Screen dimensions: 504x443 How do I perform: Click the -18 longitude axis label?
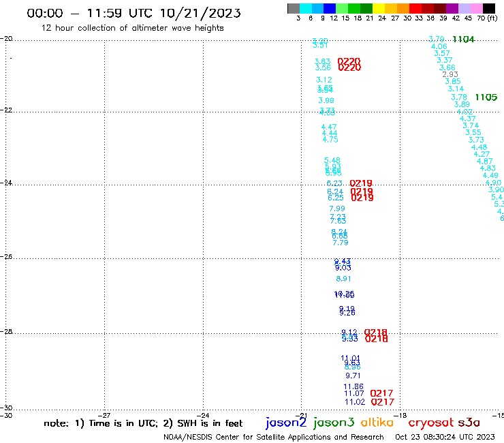(x=400, y=415)
